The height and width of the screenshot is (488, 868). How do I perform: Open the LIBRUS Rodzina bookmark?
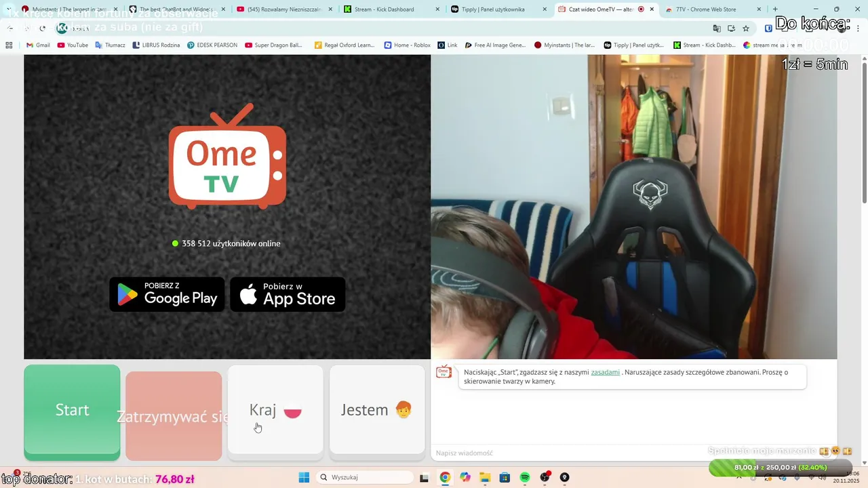(156, 45)
